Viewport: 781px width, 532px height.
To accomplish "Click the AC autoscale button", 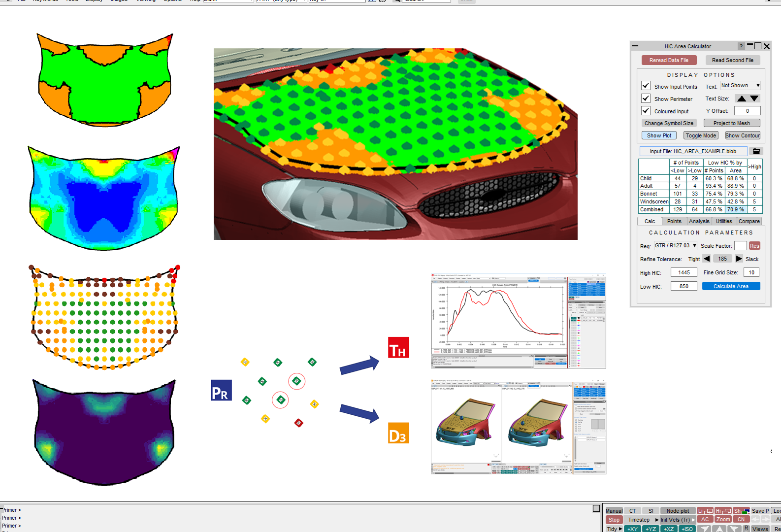I will pyautogui.click(x=705, y=519).
